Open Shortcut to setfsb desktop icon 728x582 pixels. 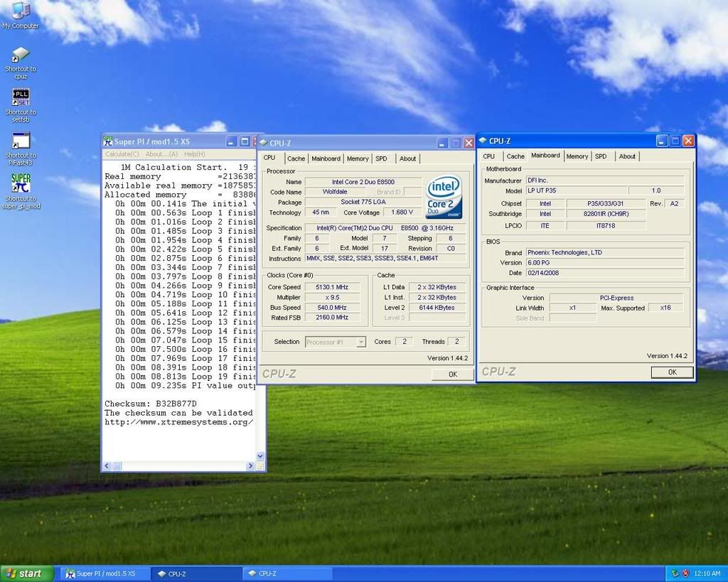click(x=21, y=106)
